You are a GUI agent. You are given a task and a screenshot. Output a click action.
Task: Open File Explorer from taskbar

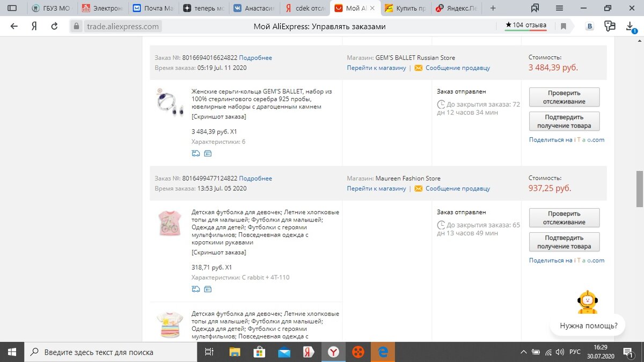click(x=235, y=352)
